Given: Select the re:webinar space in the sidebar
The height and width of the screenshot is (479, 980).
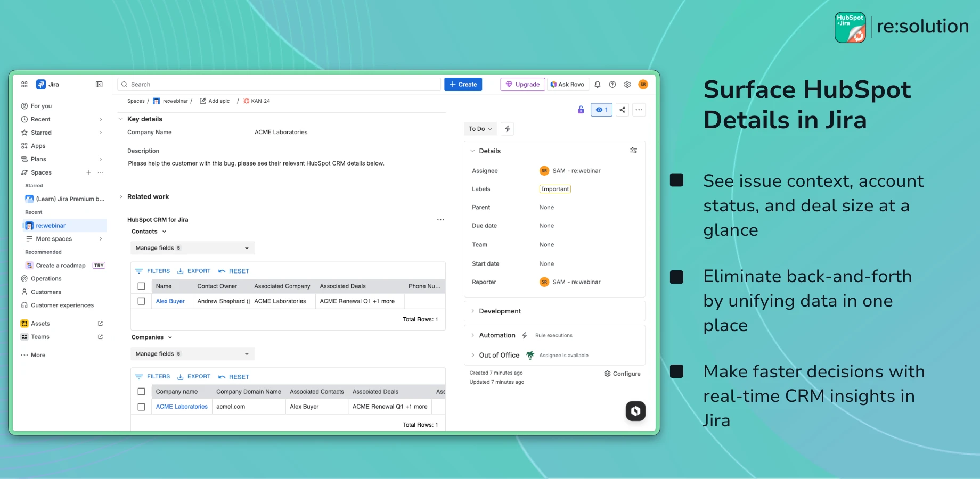Looking at the screenshot, I should [x=64, y=226].
